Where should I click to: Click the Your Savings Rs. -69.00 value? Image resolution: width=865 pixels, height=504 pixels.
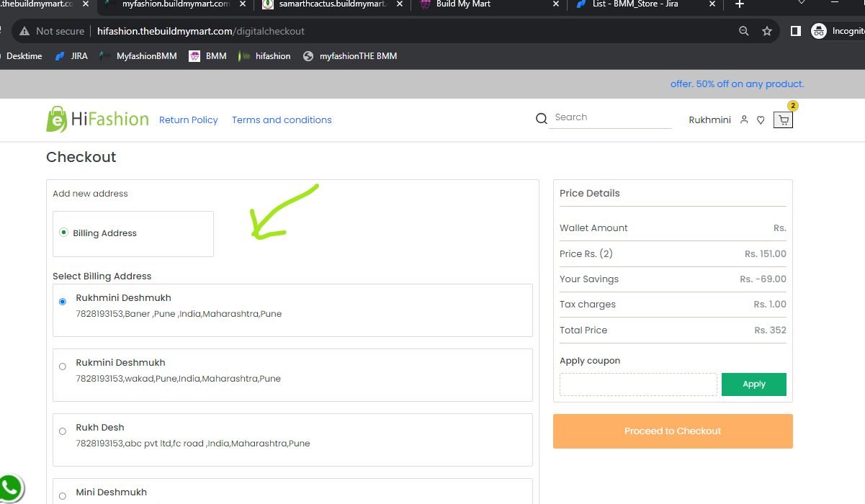point(763,279)
